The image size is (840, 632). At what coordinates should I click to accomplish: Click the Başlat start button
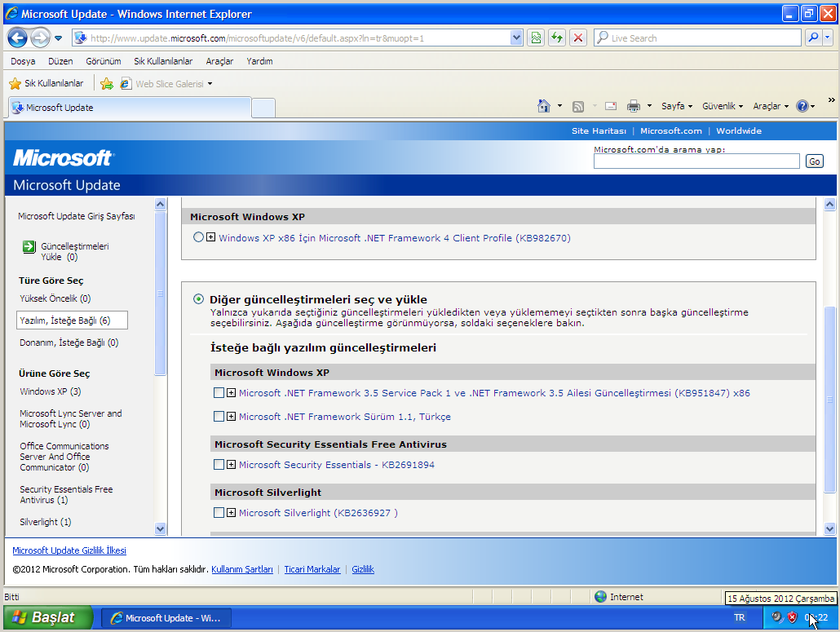click(47, 617)
